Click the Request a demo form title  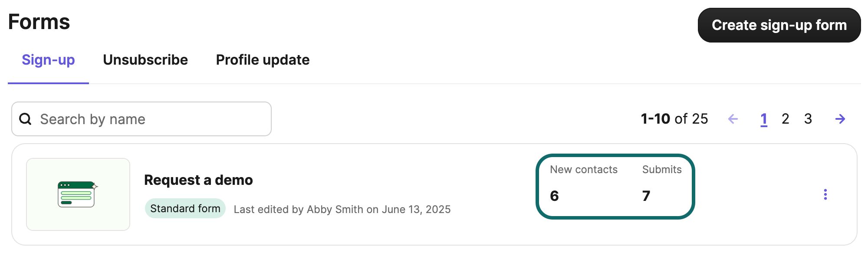tap(198, 180)
